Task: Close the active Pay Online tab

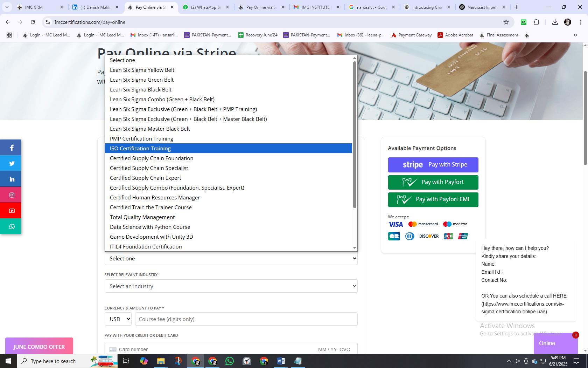Action: 172,7
